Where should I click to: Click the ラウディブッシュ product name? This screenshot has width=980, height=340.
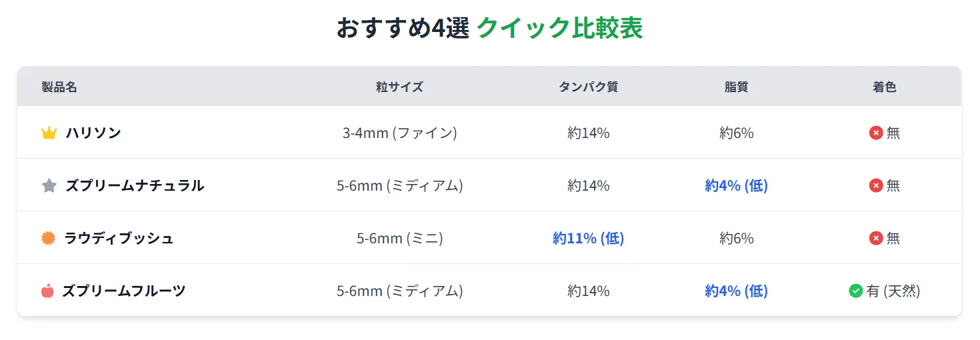coord(119,238)
